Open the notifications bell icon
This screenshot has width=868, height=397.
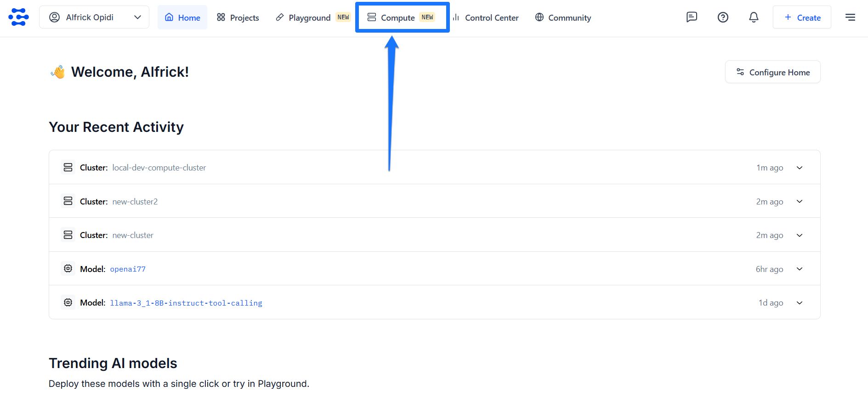click(754, 17)
